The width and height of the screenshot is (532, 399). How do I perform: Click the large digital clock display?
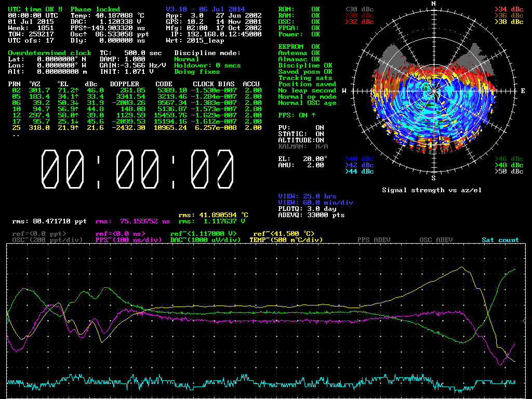click(137, 169)
